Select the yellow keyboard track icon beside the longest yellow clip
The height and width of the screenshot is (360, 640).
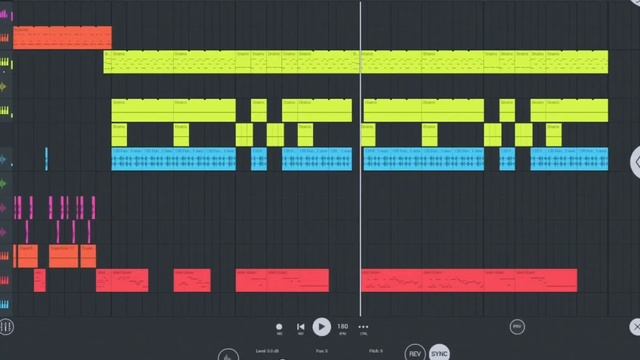click(4, 62)
